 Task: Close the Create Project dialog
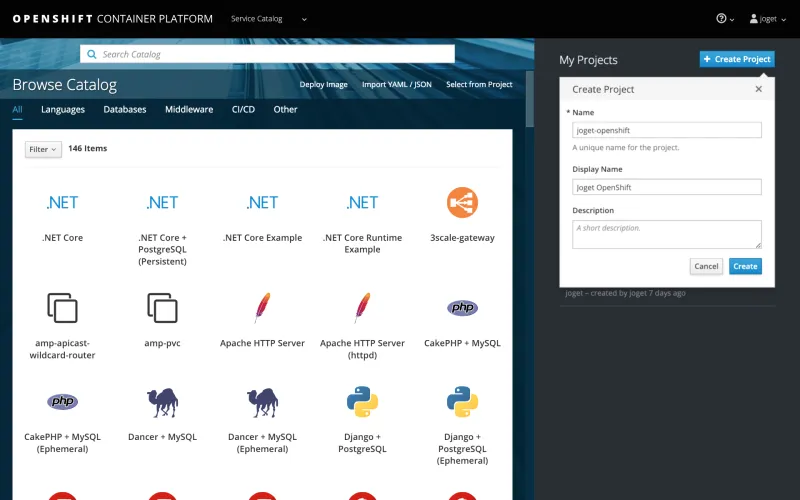pos(758,89)
